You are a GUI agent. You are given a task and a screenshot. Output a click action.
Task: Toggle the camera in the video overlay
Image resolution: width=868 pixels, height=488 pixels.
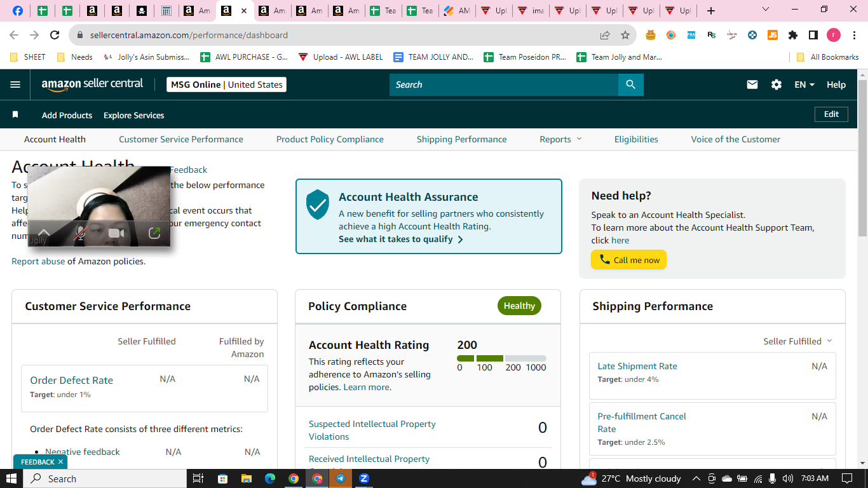[x=116, y=233]
